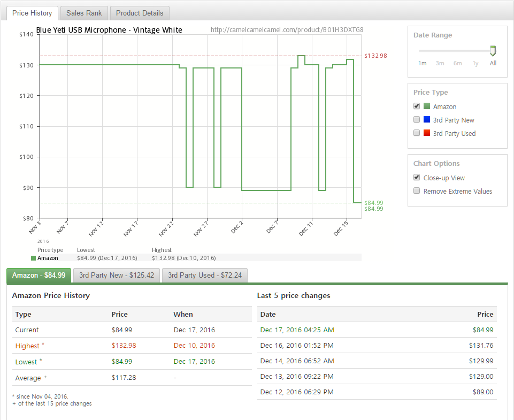Open the 3rd Party New - $125.42 tab
Image resolution: width=514 pixels, height=420 pixels.
pyautogui.click(x=117, y=275)
